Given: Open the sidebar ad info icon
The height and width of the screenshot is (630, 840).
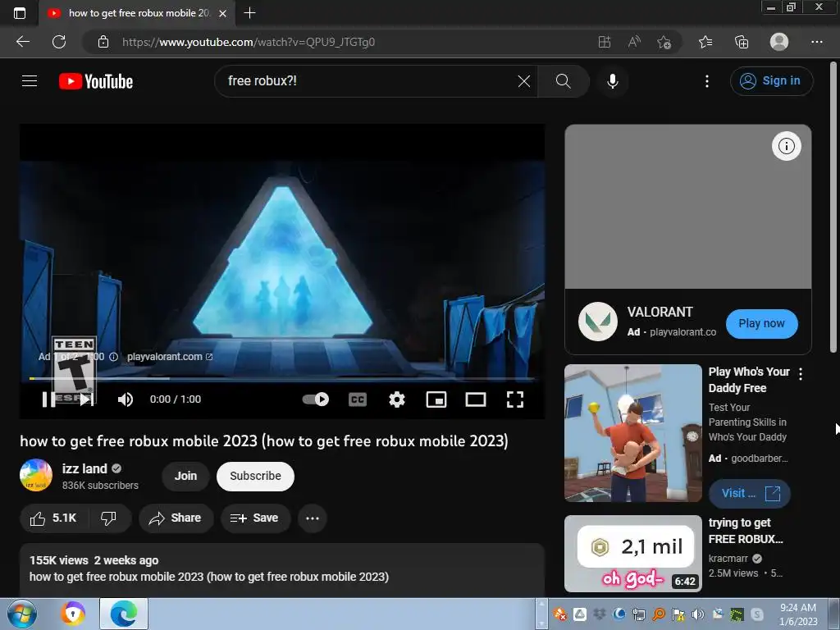Looking at the screenshot, I should click(786, 146).
